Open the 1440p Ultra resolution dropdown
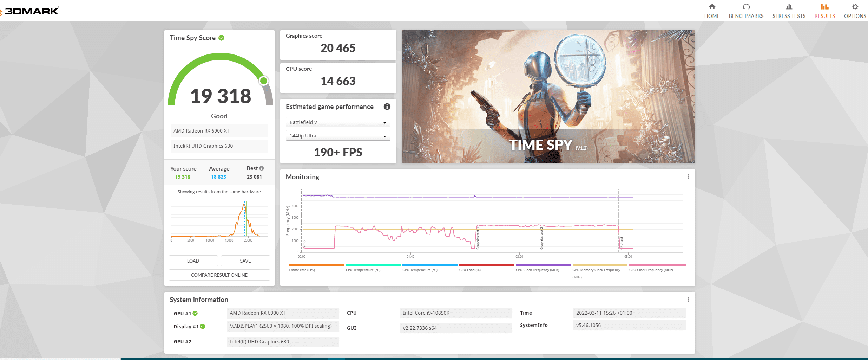Viewport: 868px width, 360px height. pyautogui.click(x=338, y=136)
